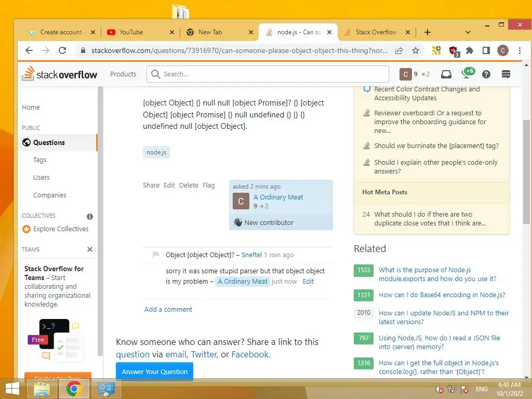The width and height of the screenshot is (532, 399).
Task: Open a new browser tab
Action: pyautogui.click(x=428, y=32)
